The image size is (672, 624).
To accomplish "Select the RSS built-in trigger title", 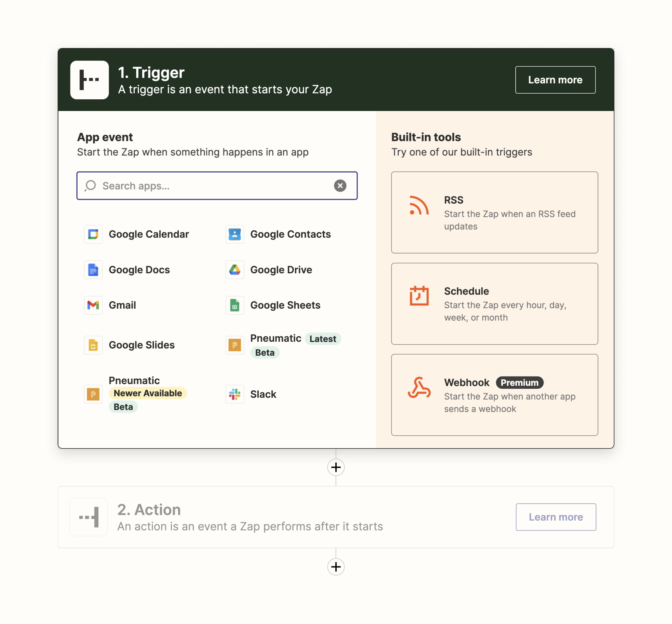I will [454, 200].
